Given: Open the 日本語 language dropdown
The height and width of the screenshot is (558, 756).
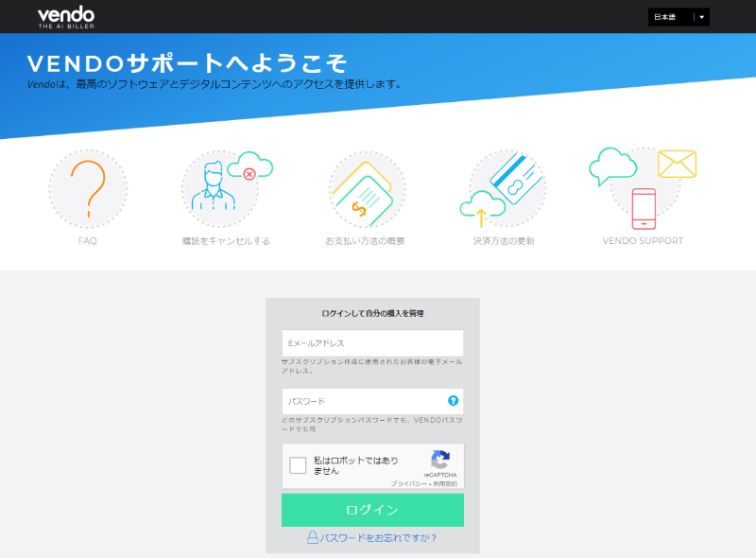Looking at the screenshot, I should click(x=679, y=17).
